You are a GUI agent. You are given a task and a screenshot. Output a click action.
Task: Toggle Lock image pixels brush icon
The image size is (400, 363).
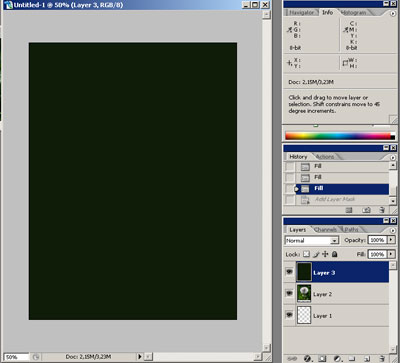coord(316,254)
